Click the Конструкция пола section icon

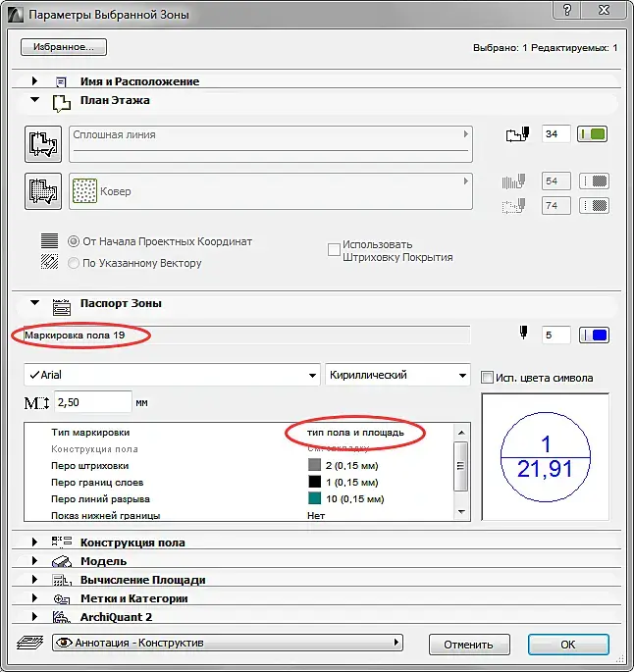(x=61, y=542)
